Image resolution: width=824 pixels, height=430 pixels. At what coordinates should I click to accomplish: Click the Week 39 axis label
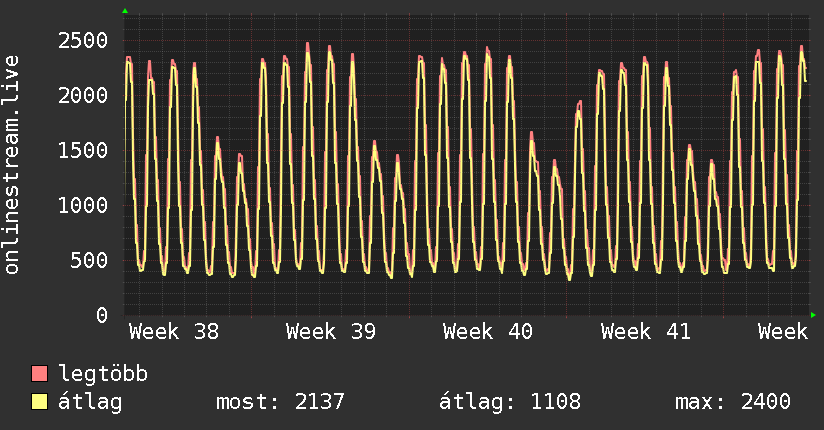point(331,332)
